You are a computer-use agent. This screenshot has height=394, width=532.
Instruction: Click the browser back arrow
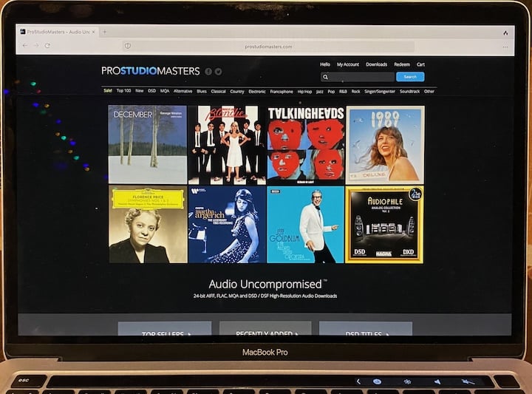25,45
